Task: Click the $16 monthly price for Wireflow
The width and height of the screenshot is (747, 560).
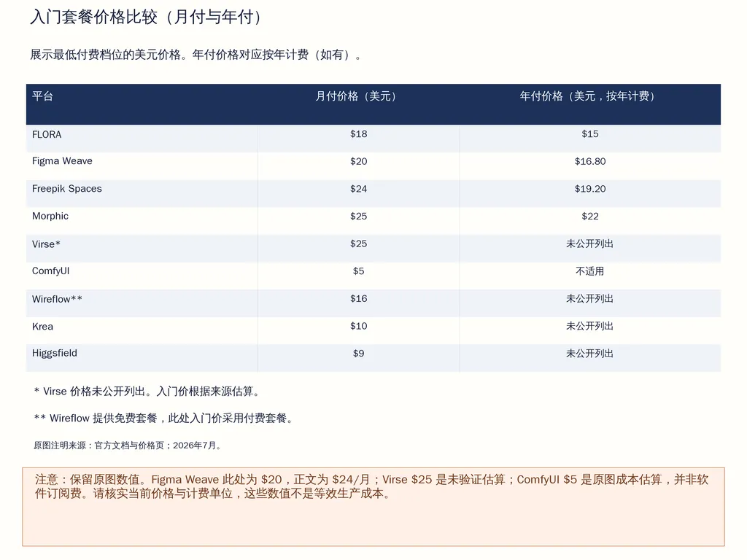Action: click(358, 298)
